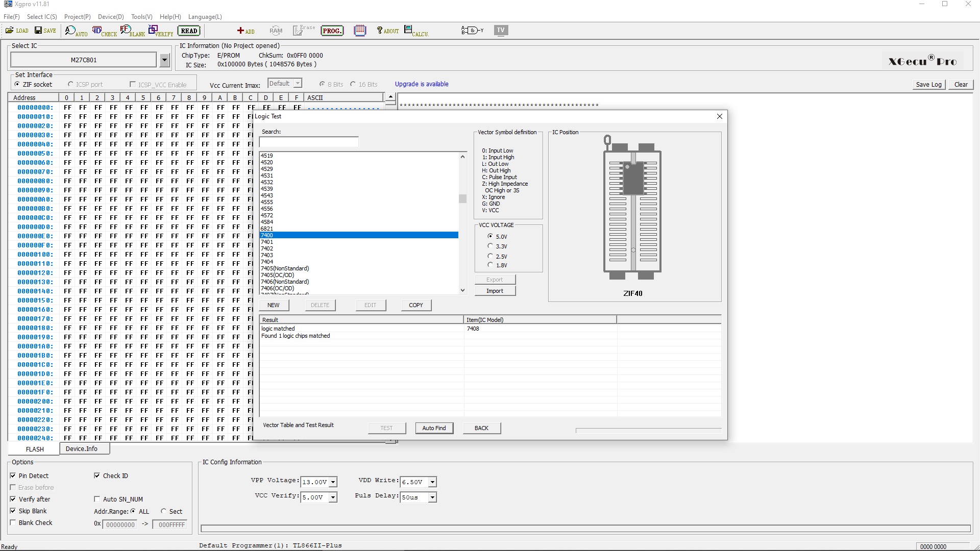980x551 pixels.
Task: Open the Project(P) menu
Action: [78, 17]
